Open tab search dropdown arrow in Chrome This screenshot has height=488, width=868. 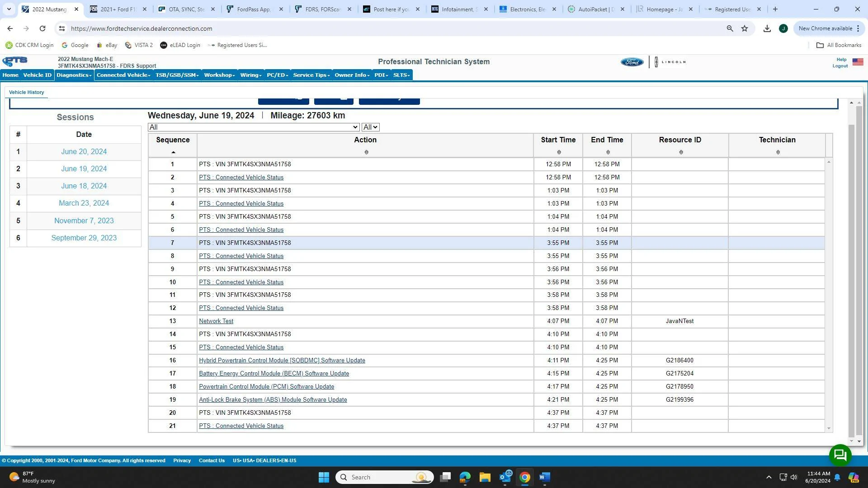[9, 9]
